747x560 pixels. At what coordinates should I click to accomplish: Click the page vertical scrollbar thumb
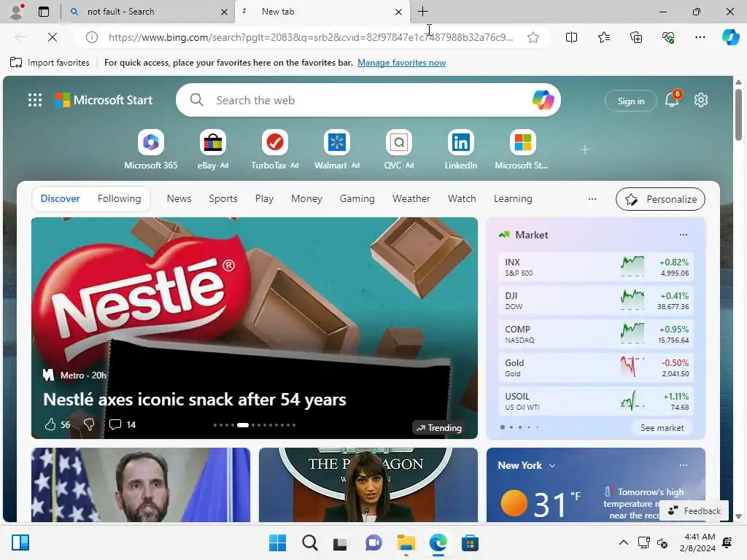pos(738,114)
